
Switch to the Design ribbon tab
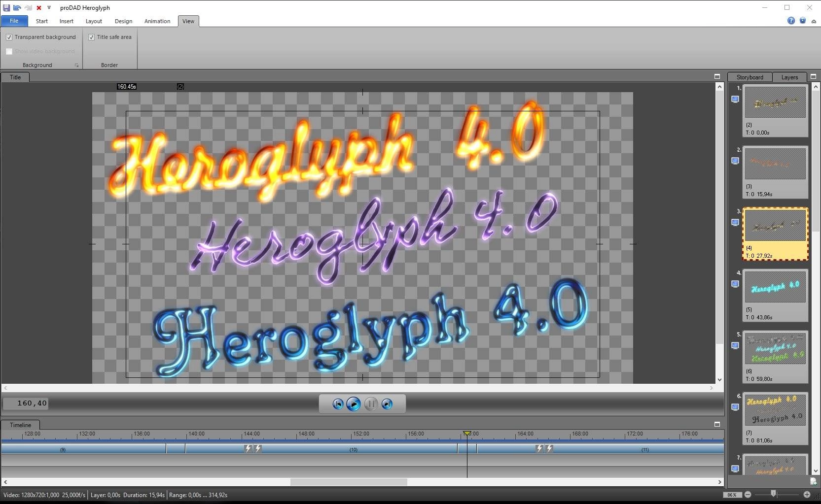(123, 21)
